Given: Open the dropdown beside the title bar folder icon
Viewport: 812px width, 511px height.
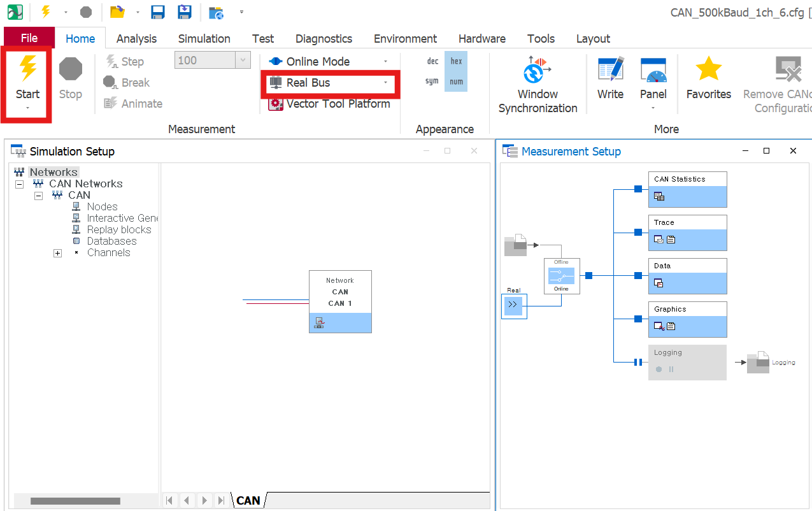Looking at the screenshot, I should (x=138, y=11).
